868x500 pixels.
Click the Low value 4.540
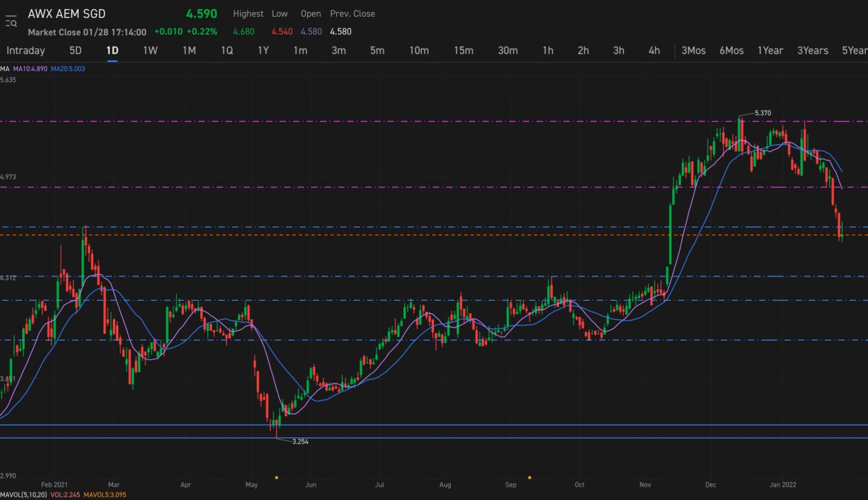click(282, 31)
